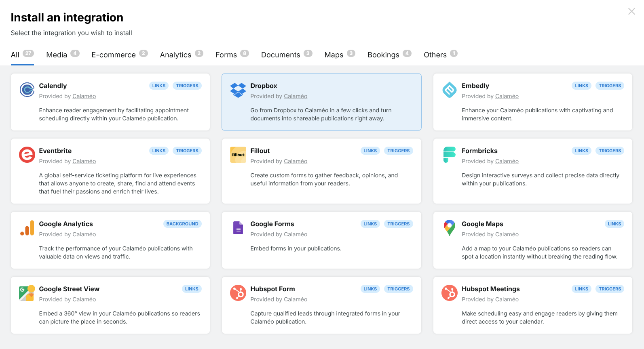The width and height of the screenshot is (644, 349).
Task: Show the Bookings integrations tab
Action: [389, 55]
